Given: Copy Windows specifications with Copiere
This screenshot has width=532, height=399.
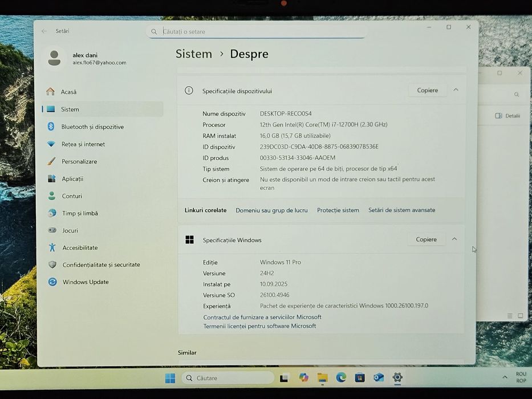Looking at the screenshot, I should pos(426,239).
